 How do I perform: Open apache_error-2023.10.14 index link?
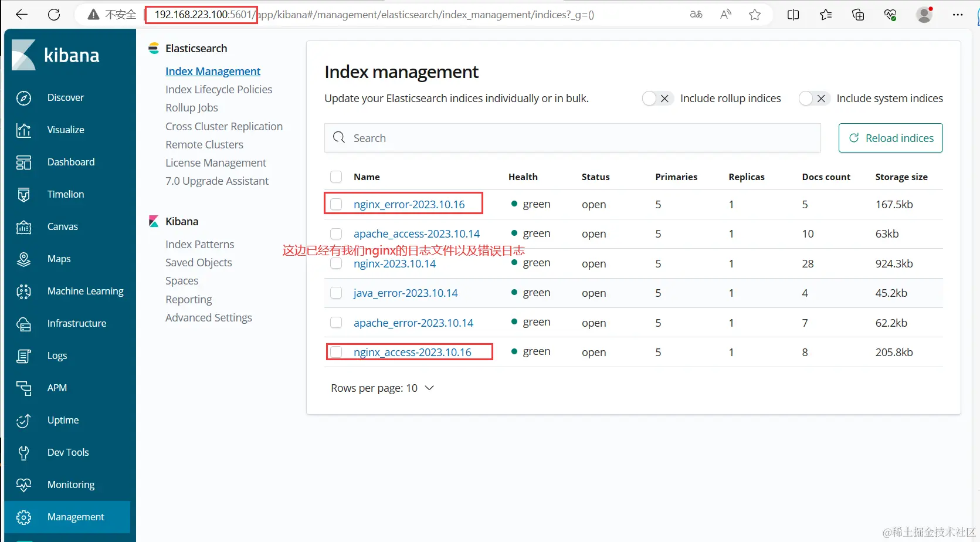coord(413,323)
